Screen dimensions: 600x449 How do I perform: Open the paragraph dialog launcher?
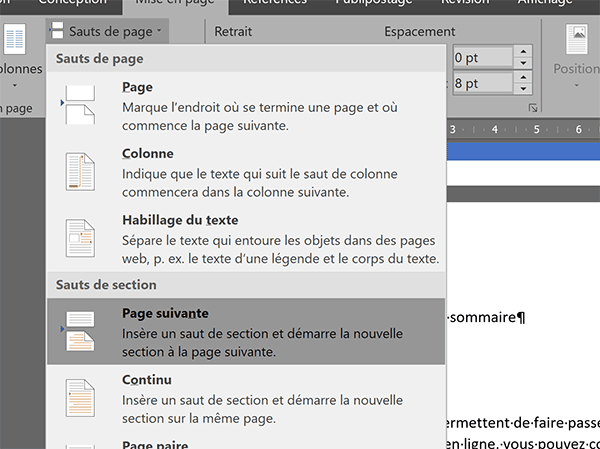pyautogui.click(x=533, y=108)
